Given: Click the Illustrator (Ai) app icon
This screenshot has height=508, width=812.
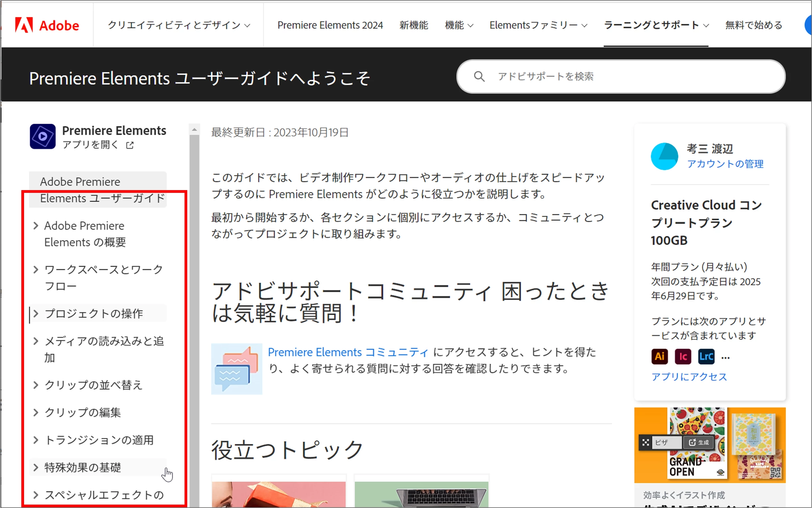Looking at the screenshot, I should (659, 357).
